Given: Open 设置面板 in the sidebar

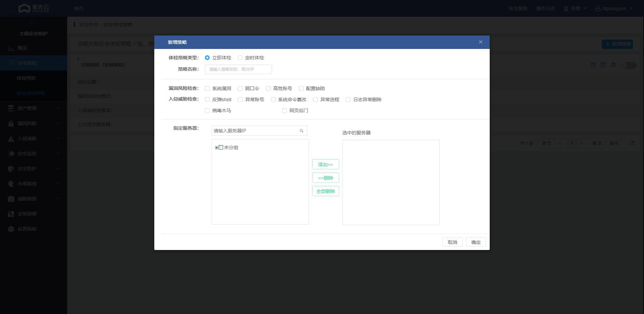Looking at the screenshot, I should click(x=34, y=229).
